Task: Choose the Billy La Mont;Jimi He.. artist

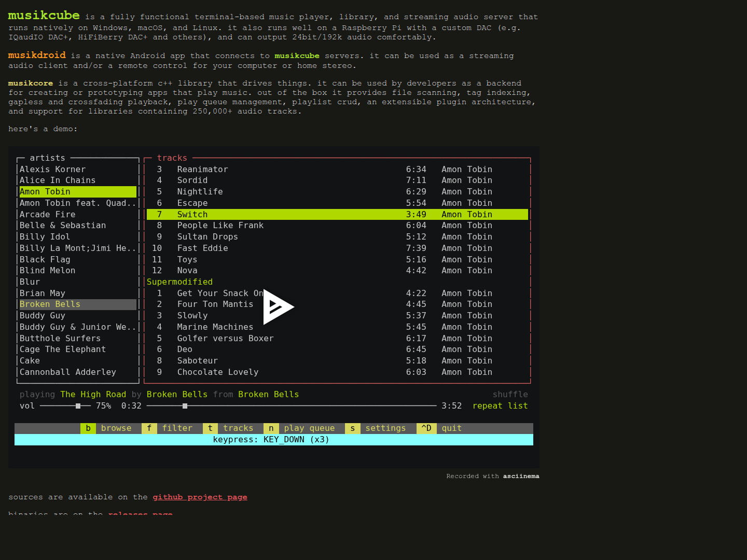Action: [x=78, y=248]
